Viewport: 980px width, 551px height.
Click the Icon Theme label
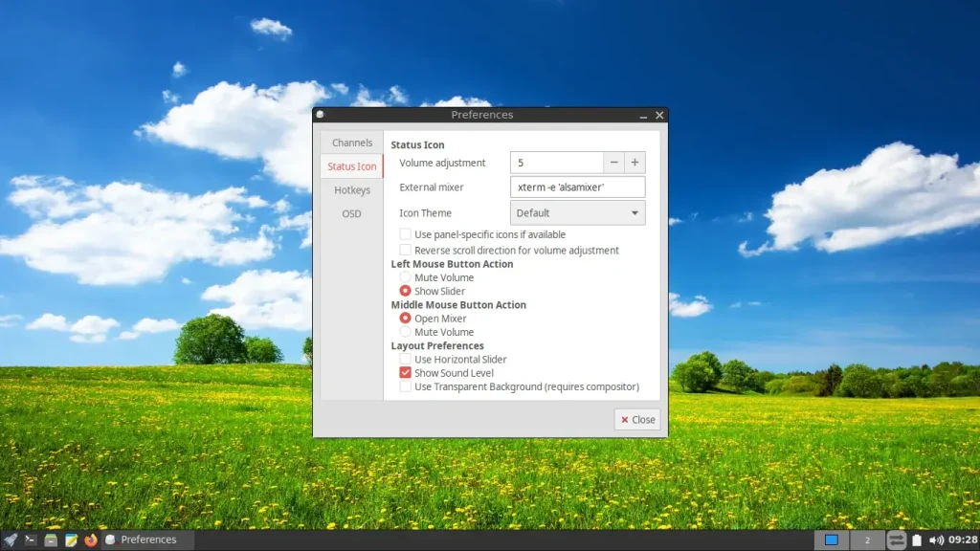click(426, 213)
